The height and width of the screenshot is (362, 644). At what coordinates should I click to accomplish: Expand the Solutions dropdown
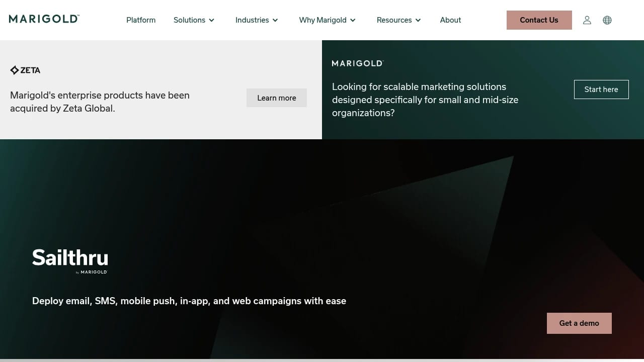coord(194,20)
